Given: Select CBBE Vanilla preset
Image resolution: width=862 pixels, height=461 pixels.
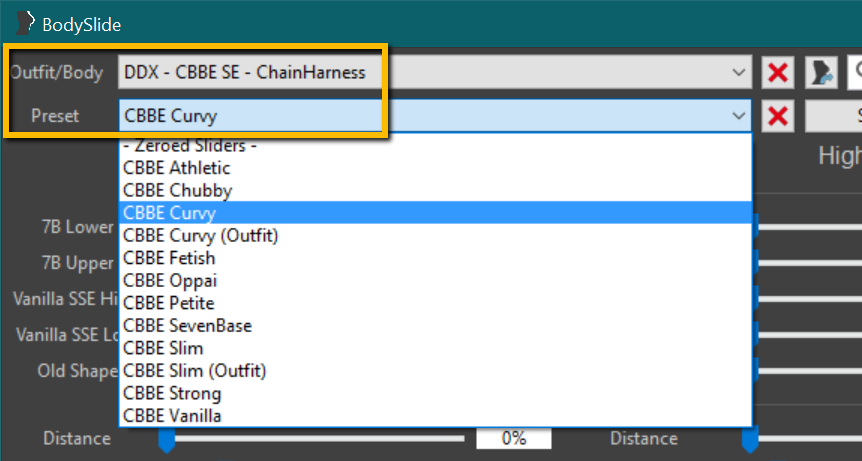Looking at the screenshot, I should (x=435, y=415).
